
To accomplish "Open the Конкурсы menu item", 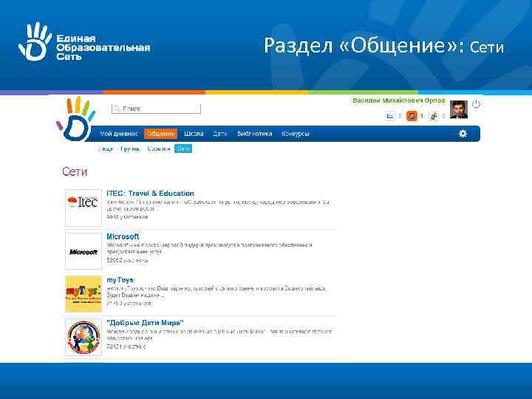I will coord(295,134).
